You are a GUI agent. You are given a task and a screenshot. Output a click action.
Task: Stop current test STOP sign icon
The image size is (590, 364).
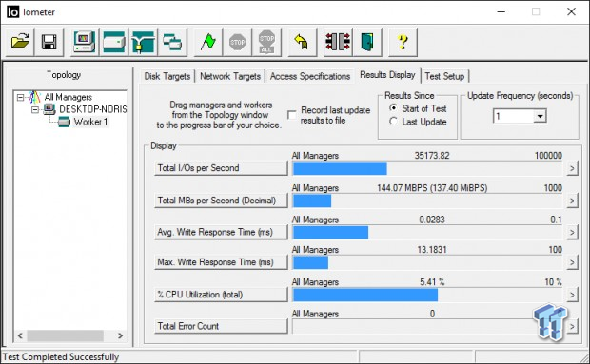pos(238,42)
